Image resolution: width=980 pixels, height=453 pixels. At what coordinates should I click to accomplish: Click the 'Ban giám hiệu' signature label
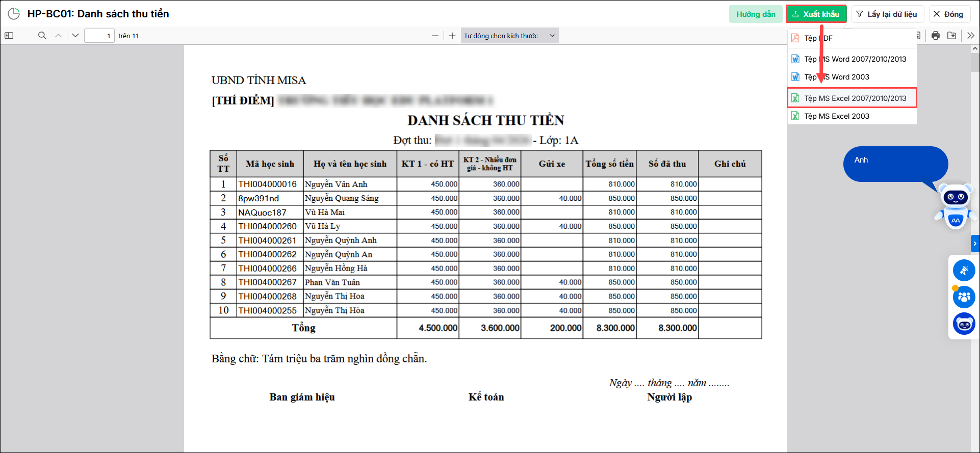(302, 397)
